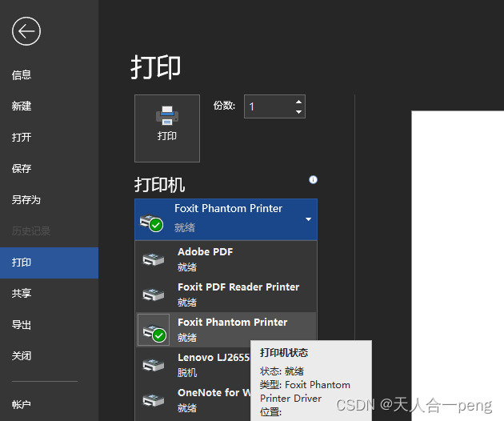
Task: Click the 份数 copies input field
Action: [270, 106]
